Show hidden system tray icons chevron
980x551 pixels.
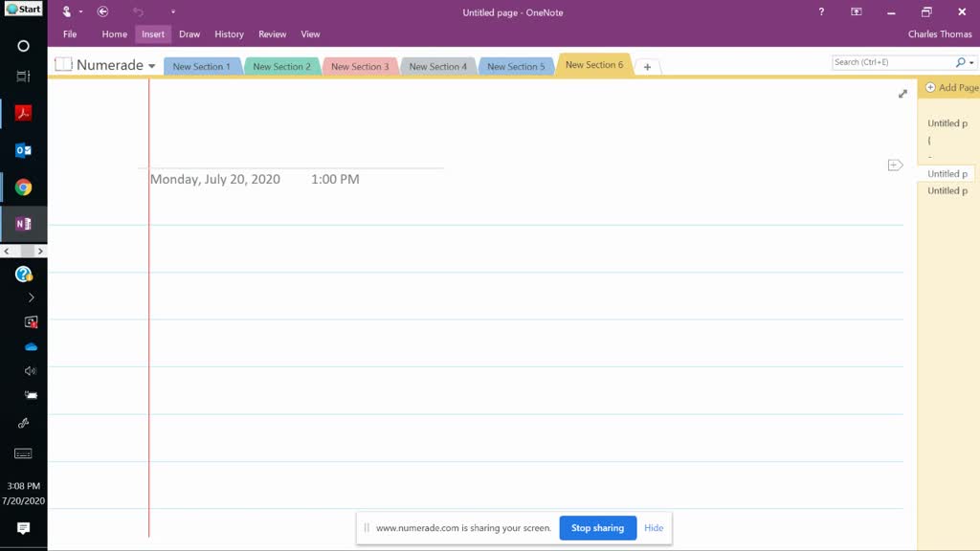(31, 298)
